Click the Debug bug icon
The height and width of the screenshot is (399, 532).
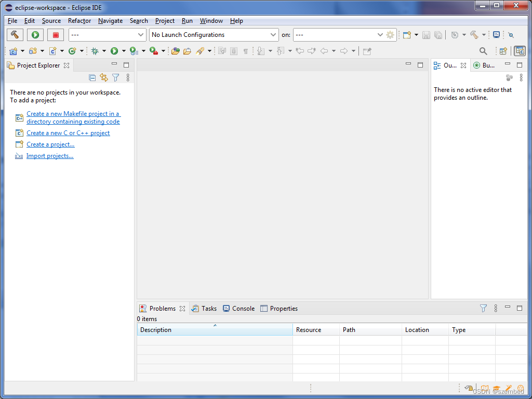point(95,51)
